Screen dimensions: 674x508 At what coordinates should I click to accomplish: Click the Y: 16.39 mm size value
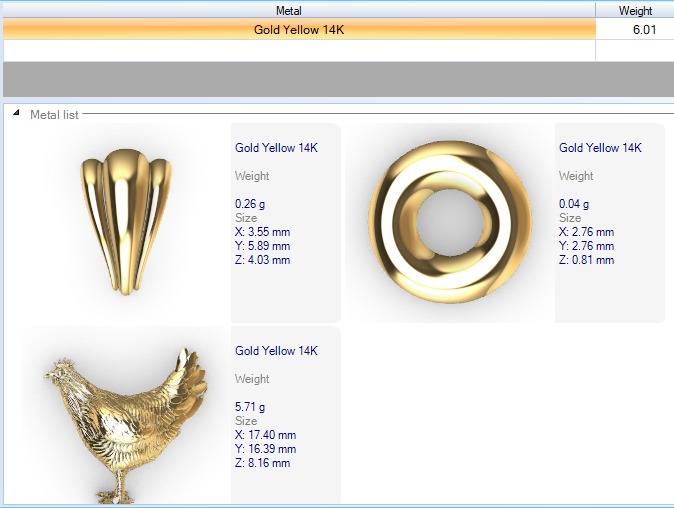click(x=265, y=449)
